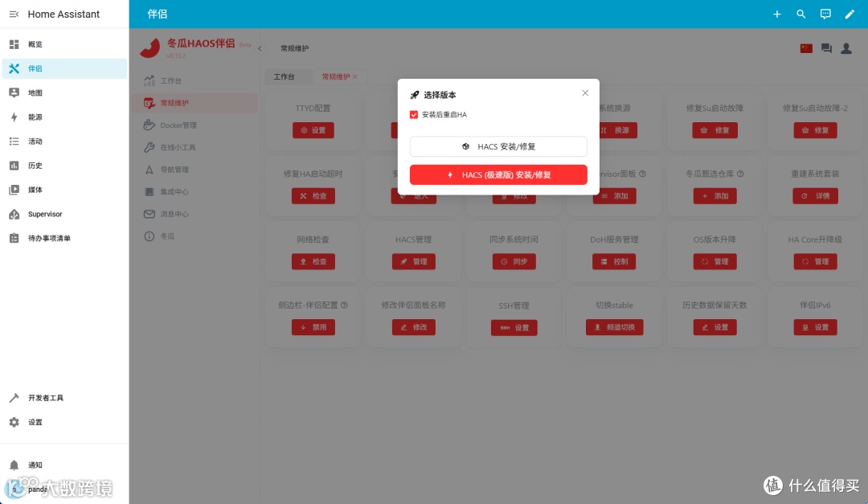Click help icon next to 侧边栏-伴侣配置
The width and height of the screenshot is (868, 504).
(344, 305)
